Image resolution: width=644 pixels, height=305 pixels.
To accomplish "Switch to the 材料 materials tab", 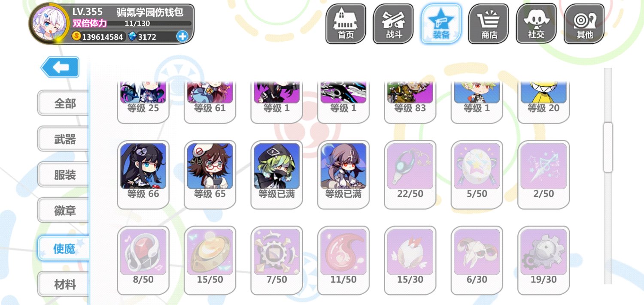I will click(x=64, y=284).
